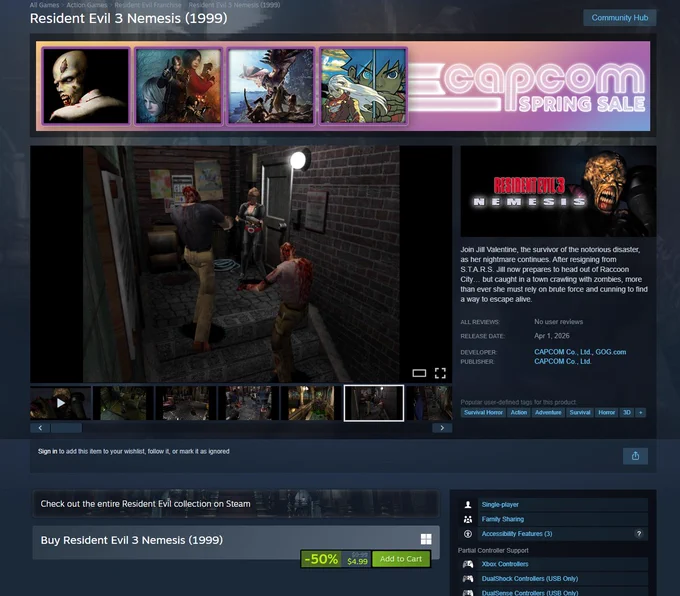Go to All Games breadcrumb
Viewport: 680px width, 596px height.
point(44,5)
